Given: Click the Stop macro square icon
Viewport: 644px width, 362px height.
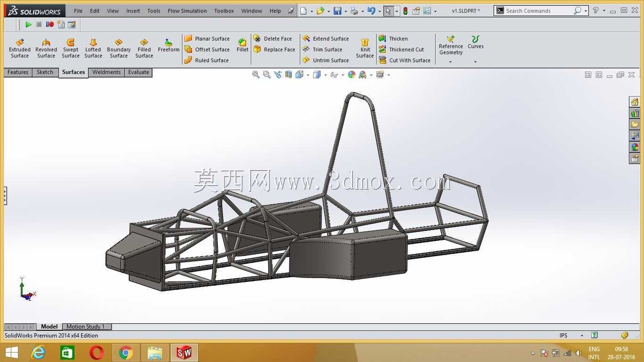Looking at the screenshot, I should (39, 25).
